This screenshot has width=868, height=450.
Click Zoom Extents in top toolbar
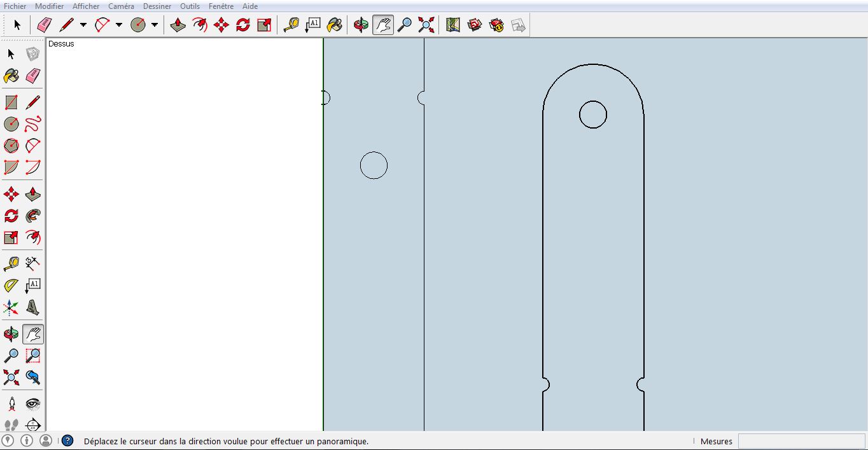point(426,25)
